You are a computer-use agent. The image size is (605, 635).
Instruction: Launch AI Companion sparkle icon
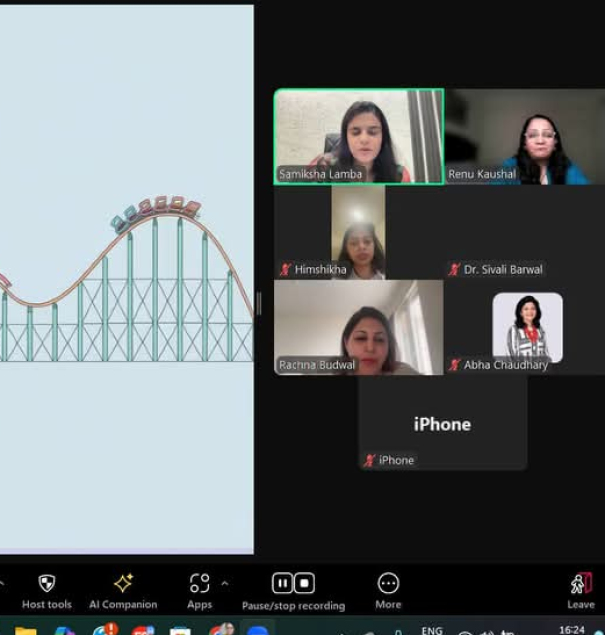[123, 583]
